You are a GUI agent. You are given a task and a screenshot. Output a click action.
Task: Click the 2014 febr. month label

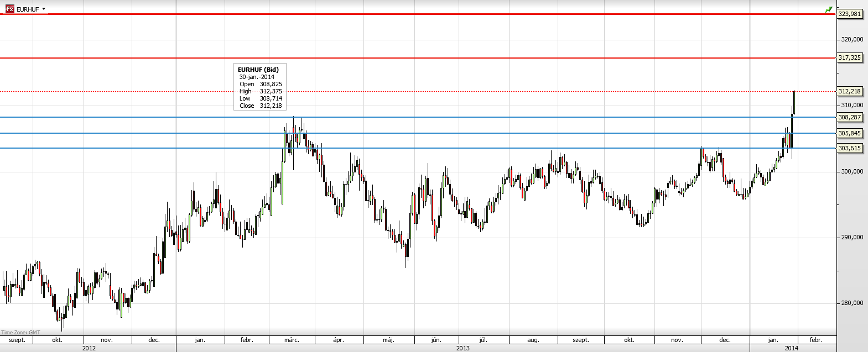point(816,340)
